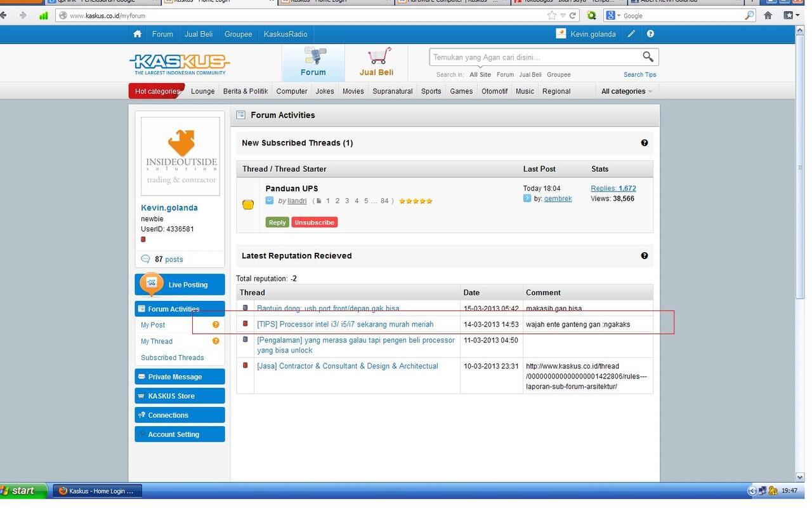The height and width of the screenshot is (508, 812).
Task: Open Subscribed Threads sidebar link
Action: [173, 358]
